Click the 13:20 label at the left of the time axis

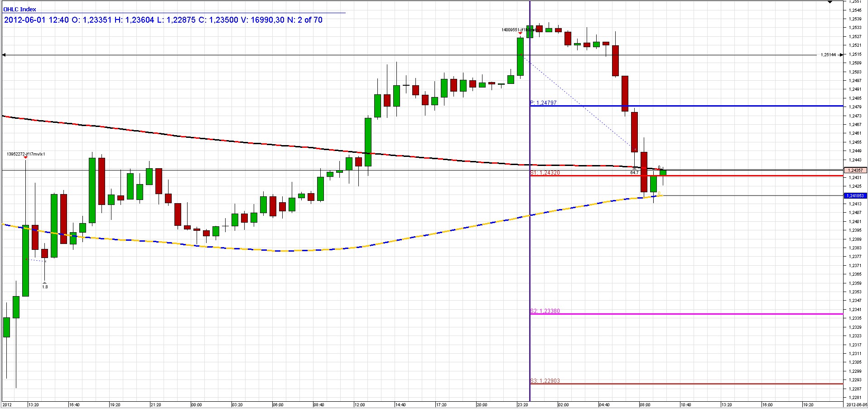pyautogui.click(x=33, y=405)
